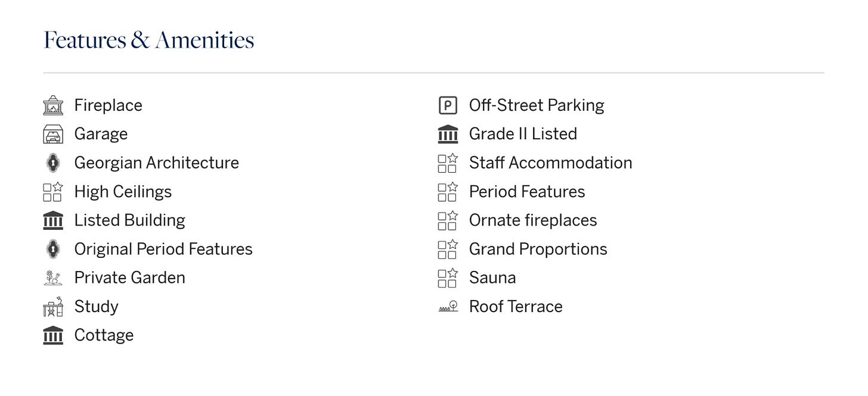Click the Georgian Architecture keyhole icon
Screen dimensions: 868x396
pyautogui.click(x=53, y=163)
